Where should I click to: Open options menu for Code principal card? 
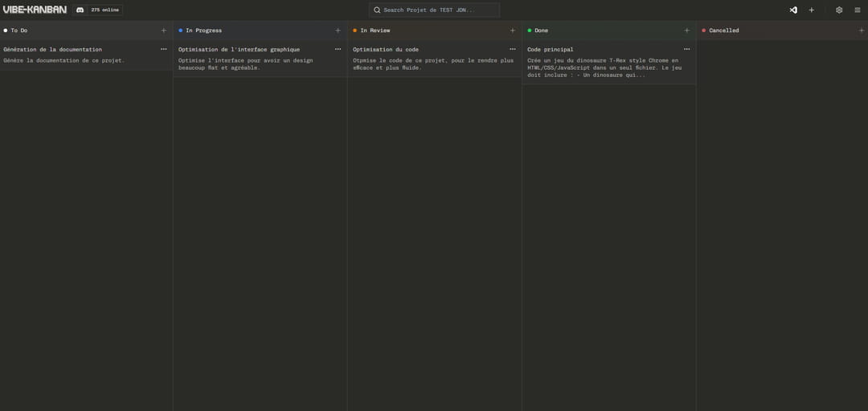[686, 49]
